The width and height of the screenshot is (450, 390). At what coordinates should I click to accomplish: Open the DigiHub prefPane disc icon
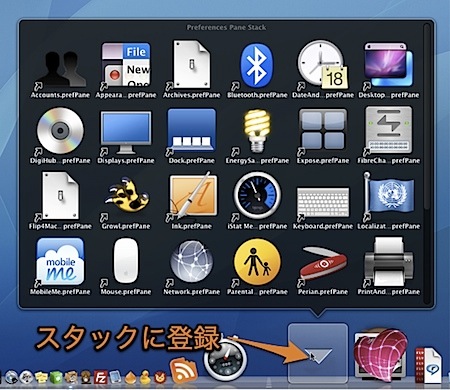point(60,131)
